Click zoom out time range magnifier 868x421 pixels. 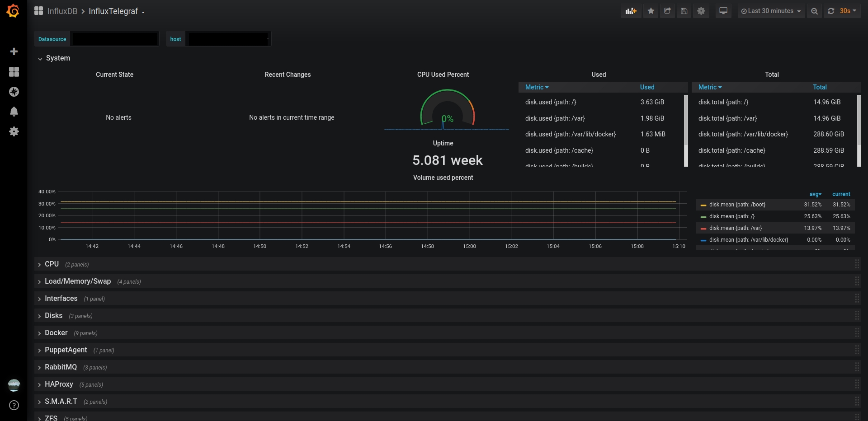(x=814, y=11)
